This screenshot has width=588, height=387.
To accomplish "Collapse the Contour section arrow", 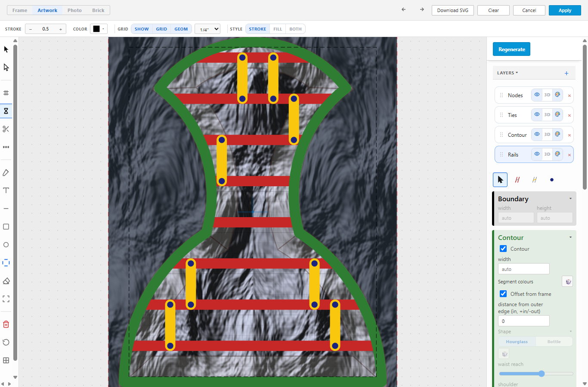I will 571,237.
